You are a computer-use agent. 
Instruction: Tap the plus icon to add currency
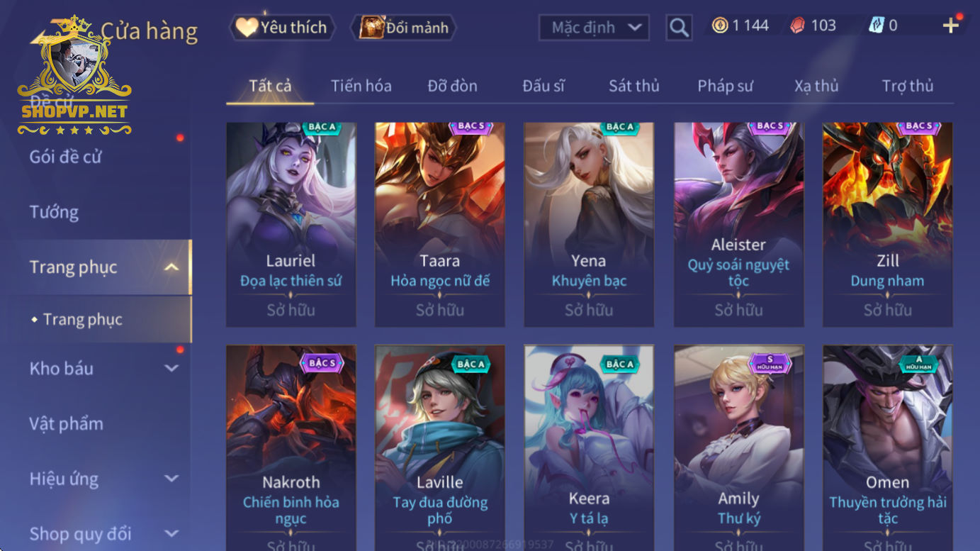click(x=950, y=26)
